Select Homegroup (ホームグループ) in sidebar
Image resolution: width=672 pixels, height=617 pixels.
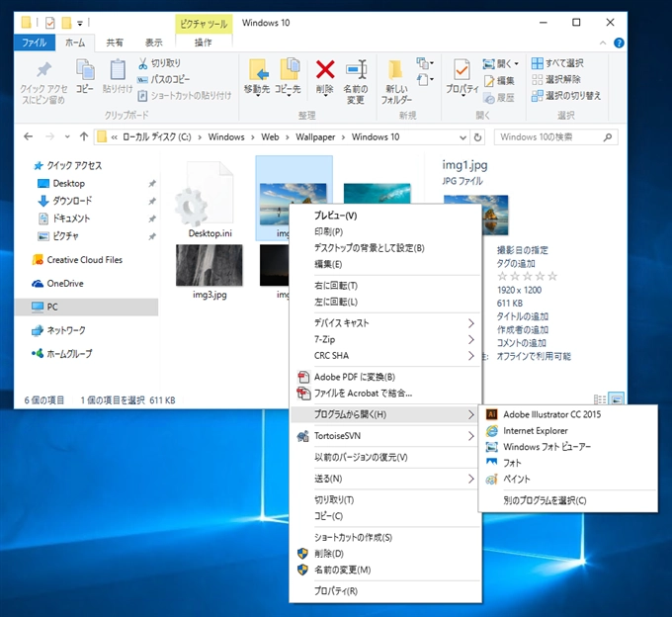[69, 354]
